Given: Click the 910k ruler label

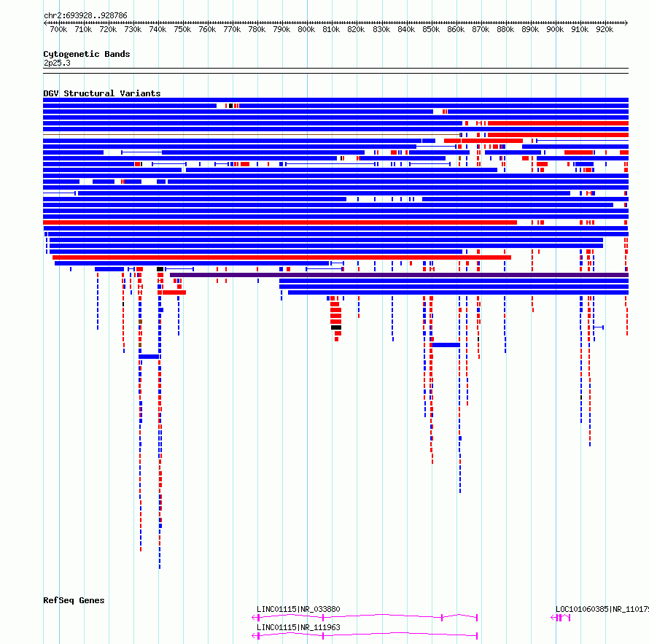Looking at the screenshot, I should [580, 29].
